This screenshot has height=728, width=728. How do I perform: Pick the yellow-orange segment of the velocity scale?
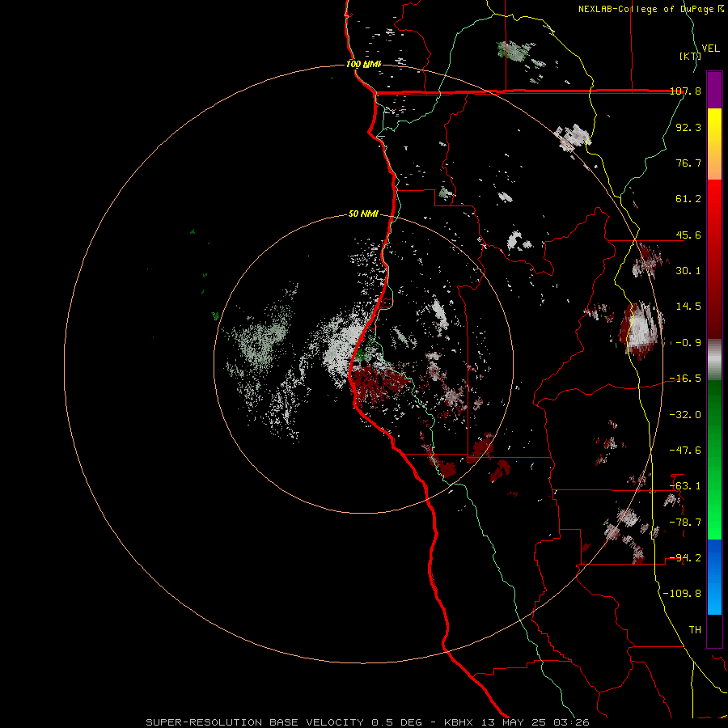[x=714, y=144]
